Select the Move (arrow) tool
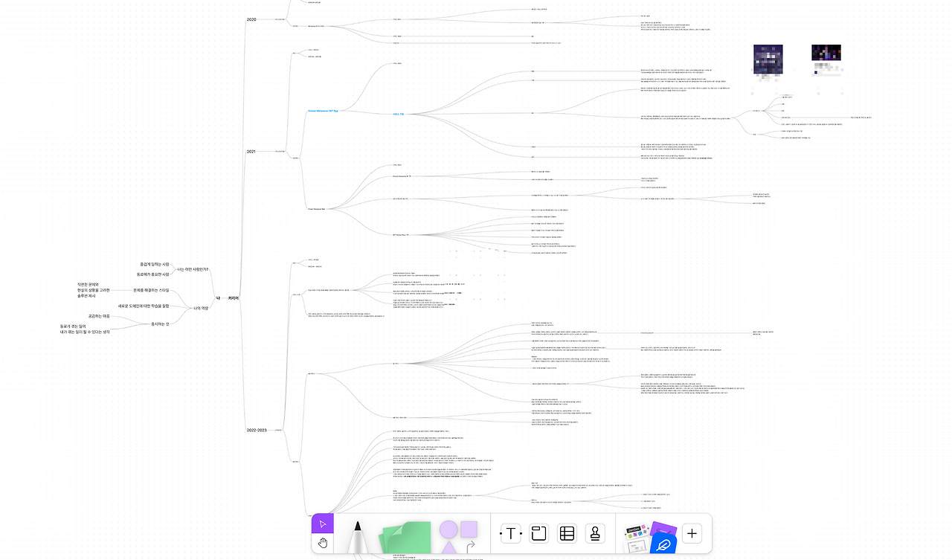952x560 pixels. click(x=323, y=524)
